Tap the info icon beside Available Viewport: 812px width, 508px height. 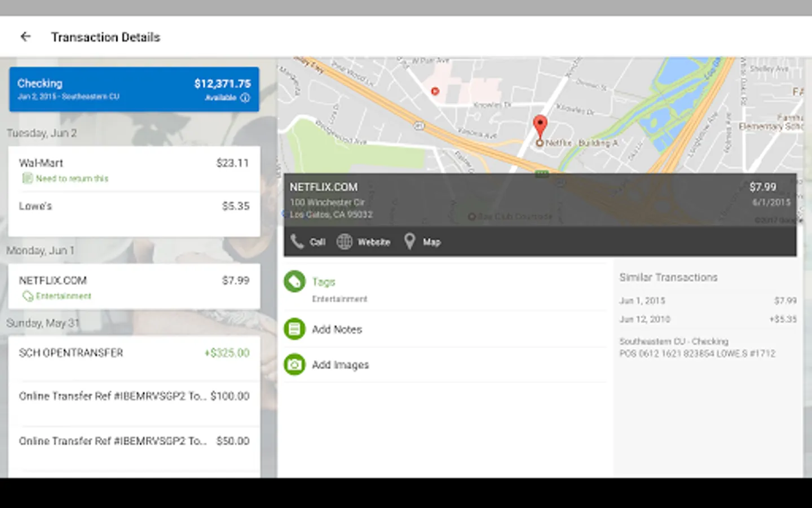[x=245, y=98]
